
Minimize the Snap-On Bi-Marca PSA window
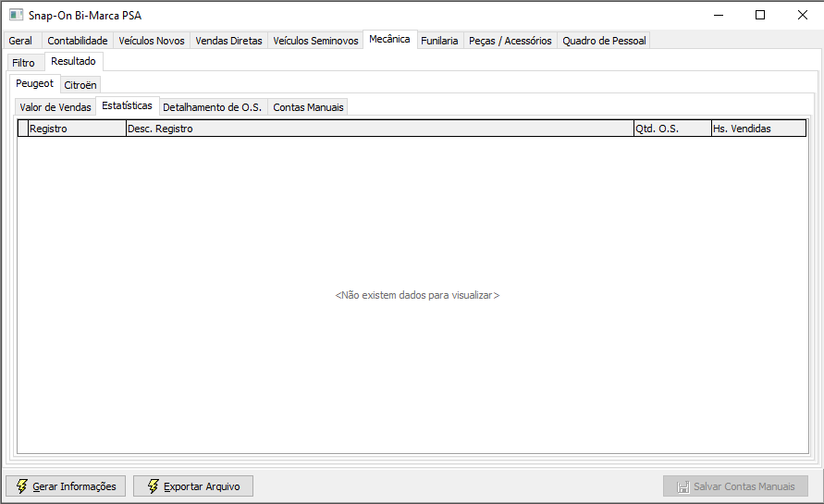(x=719, y=15)
